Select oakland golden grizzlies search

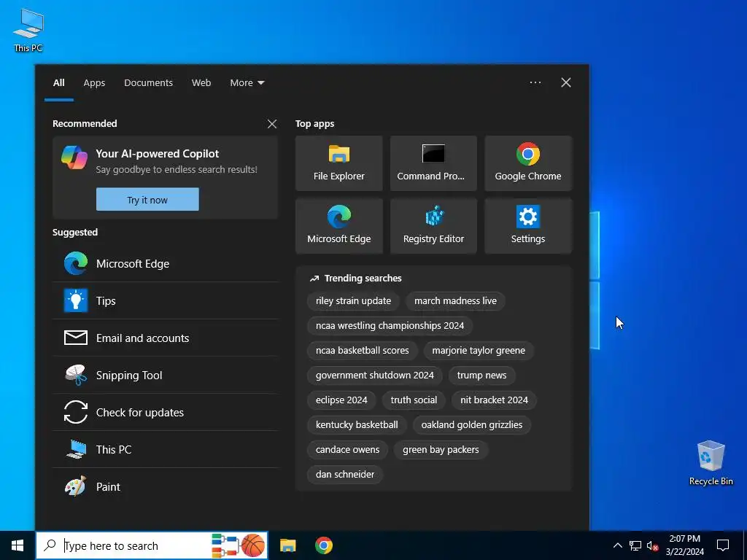(x=472, y=425)
